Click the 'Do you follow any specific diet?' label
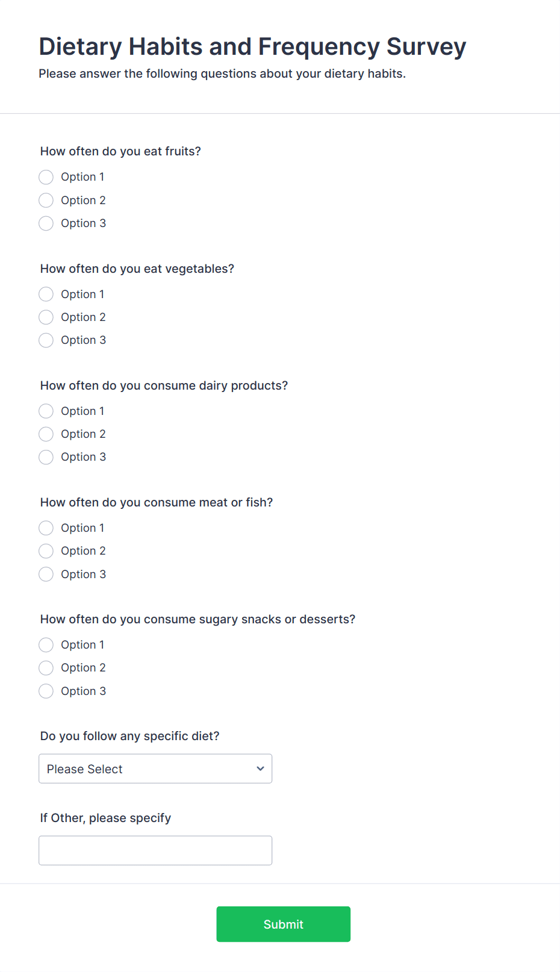Screen dimensions: 560x972 pos(130,736)
